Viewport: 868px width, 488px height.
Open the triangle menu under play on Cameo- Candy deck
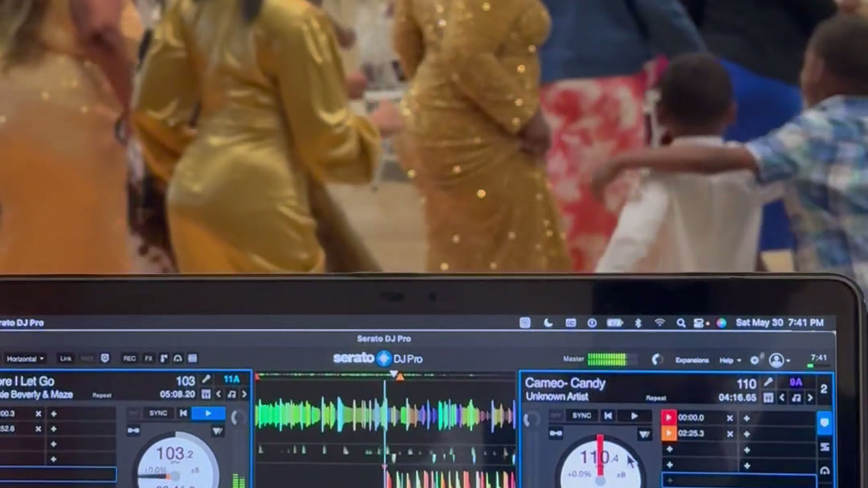(x=644, y=434)
